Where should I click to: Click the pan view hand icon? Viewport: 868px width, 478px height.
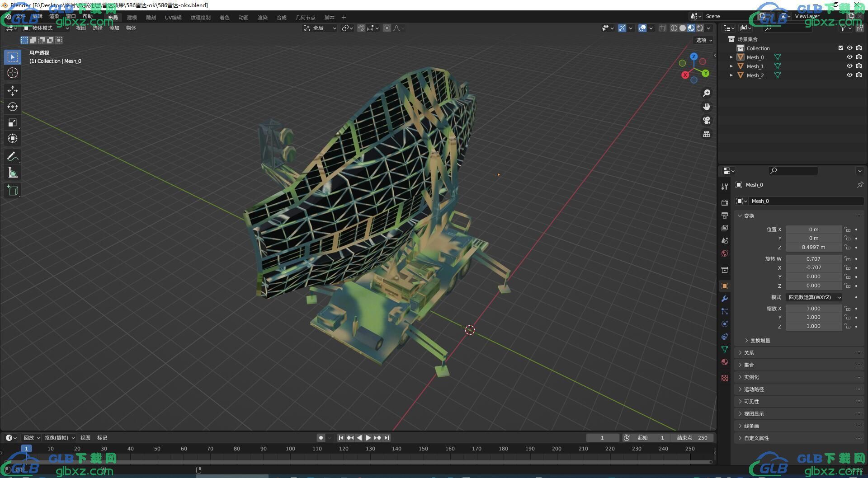(x=706, y=107)
